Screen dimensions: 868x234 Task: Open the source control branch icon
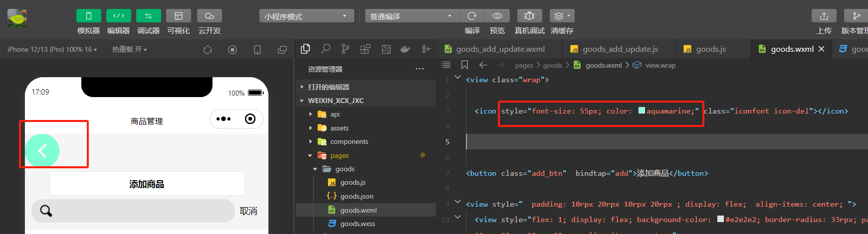tap(345, 49)
